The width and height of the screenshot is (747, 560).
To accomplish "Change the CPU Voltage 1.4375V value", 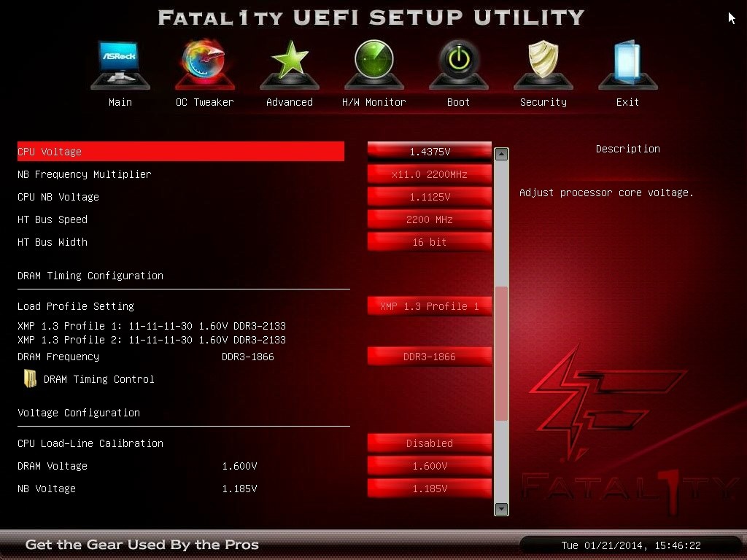I will coord(430,152).
